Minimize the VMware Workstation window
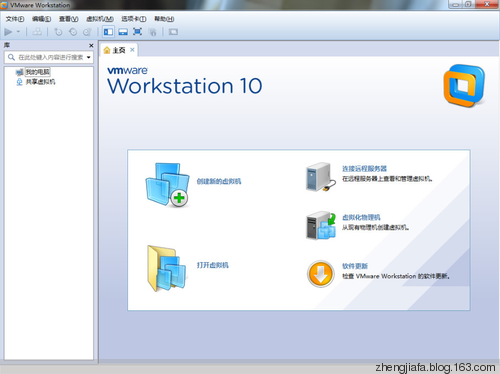The image size is (500, 374). click(x=455, y=4)
